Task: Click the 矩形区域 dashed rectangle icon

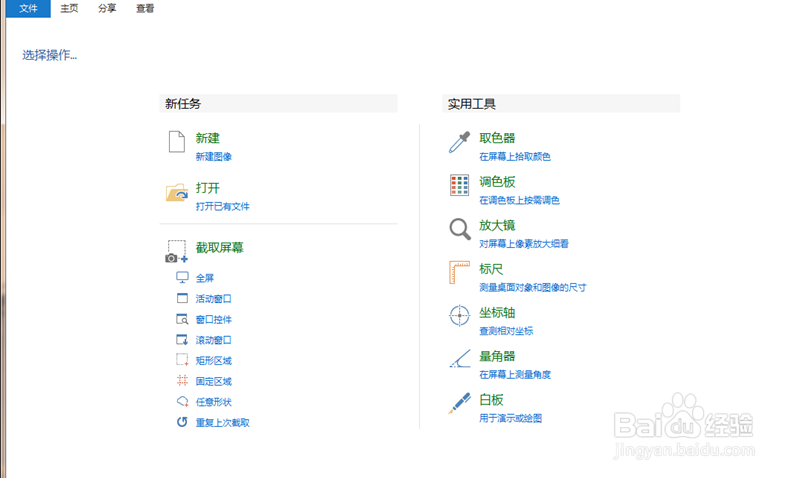Action: point(182,360)
